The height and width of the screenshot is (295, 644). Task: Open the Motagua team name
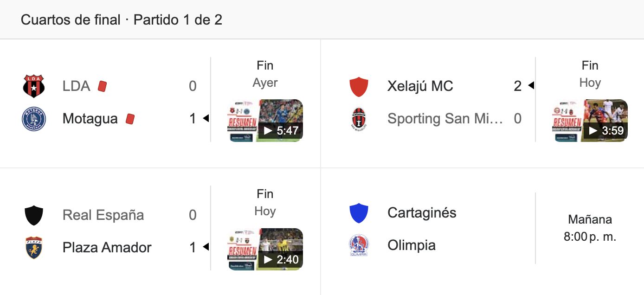pyautogui.click(x=90, y=119)
